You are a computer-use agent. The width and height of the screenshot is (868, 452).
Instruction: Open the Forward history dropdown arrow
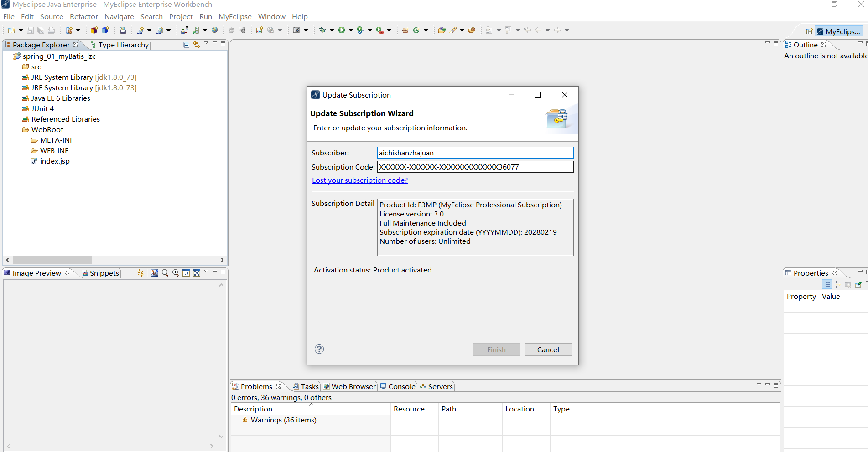[x=567, y=30]
